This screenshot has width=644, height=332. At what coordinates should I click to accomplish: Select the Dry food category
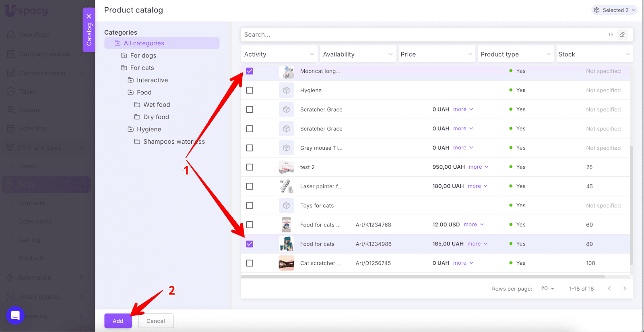coord(156,117)
